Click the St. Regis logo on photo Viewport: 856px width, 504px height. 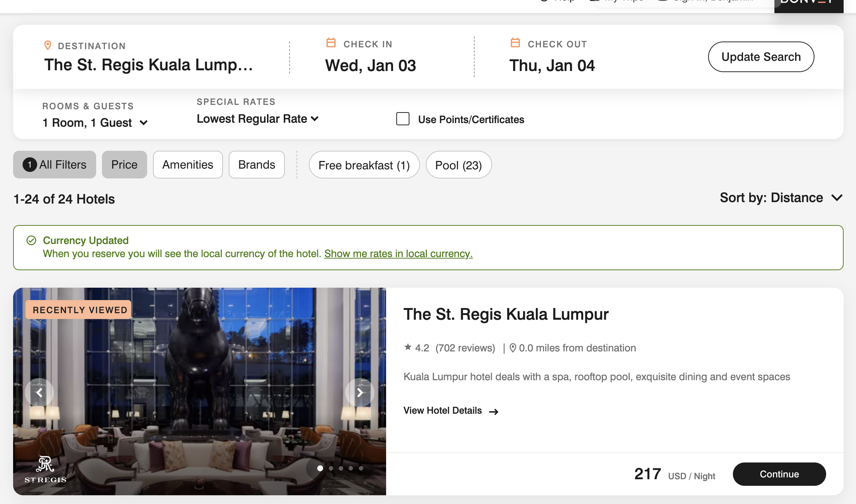tap(46, 469)
